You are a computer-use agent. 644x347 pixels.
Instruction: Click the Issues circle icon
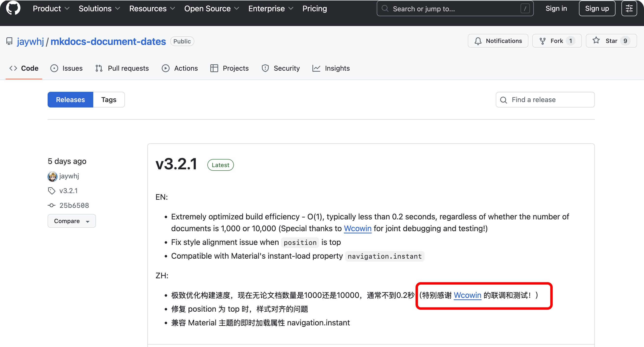pyautogui.click(x=54, y=68)
